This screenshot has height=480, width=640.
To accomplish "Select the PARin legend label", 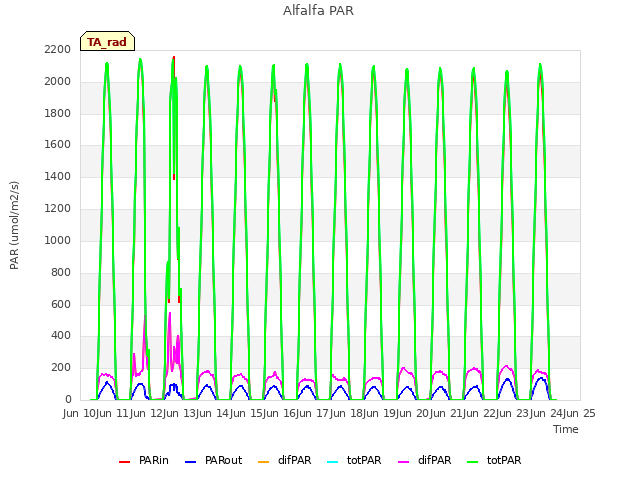I will click(153, 460).
